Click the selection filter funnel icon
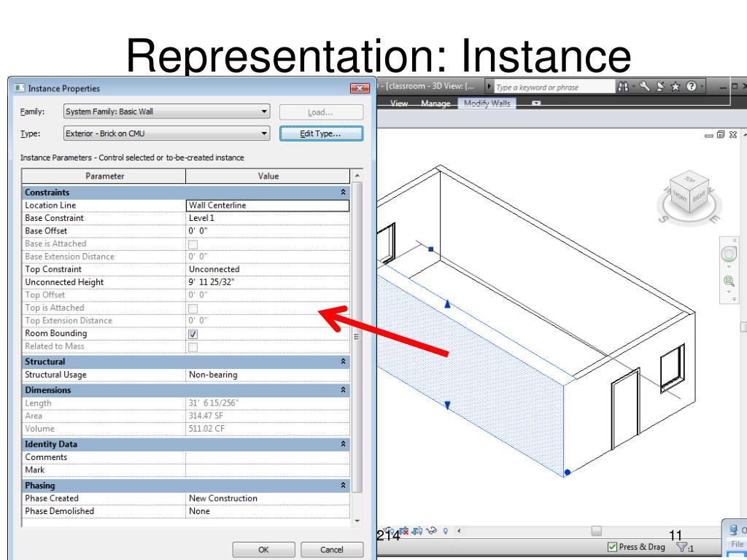Image resolution: width=747 pixels, height=560 pixels. tap(682, 547)
